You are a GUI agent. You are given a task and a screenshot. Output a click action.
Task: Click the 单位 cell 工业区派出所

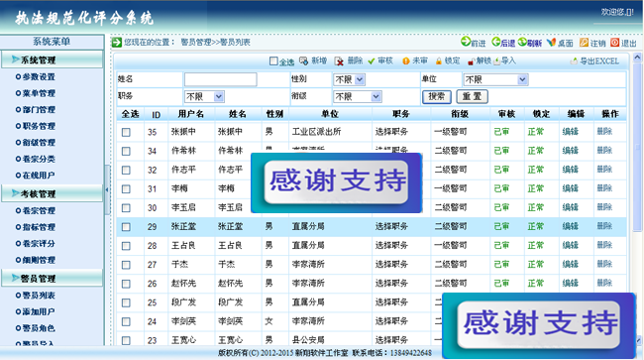click(316, 132)
